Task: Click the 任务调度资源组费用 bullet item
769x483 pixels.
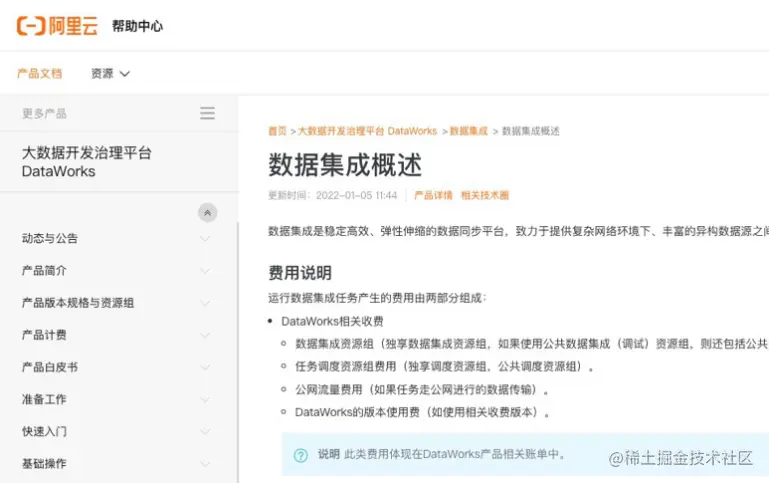Action: (x=445, y=366)
